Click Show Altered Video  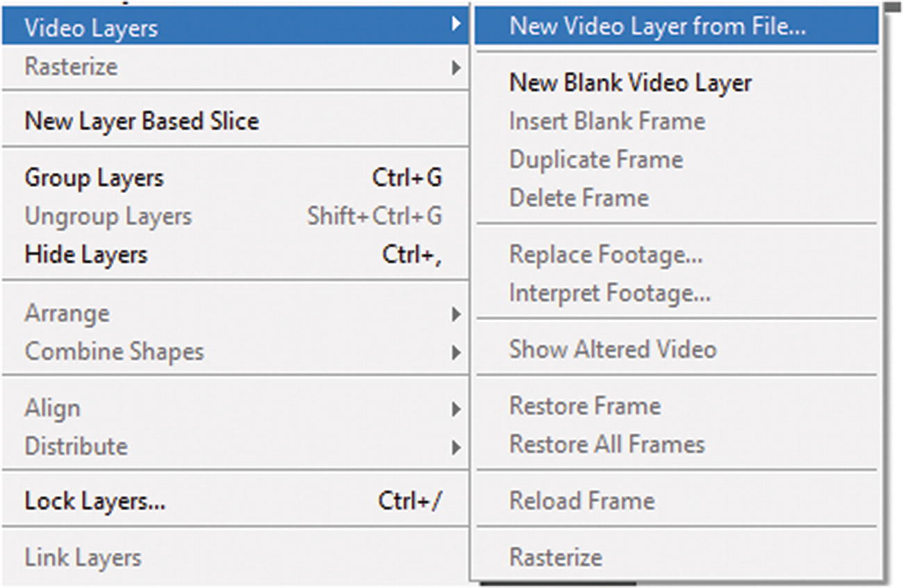[612, 349]
